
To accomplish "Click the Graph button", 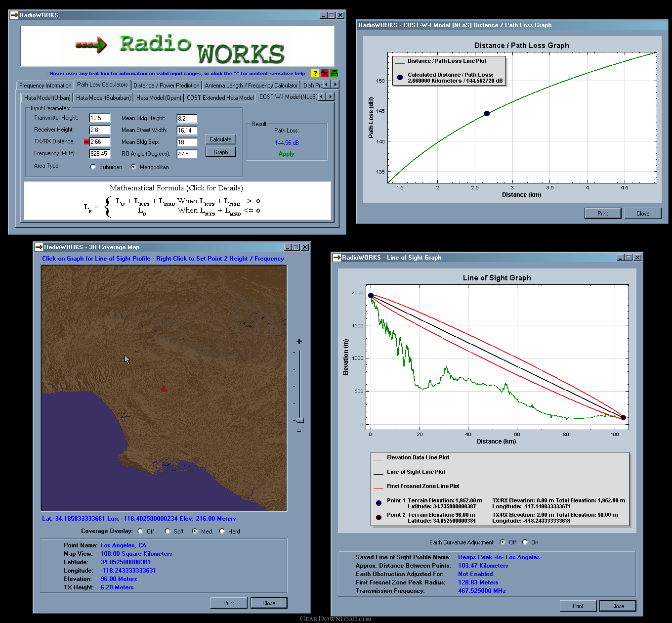I will (x=220, y=152).
